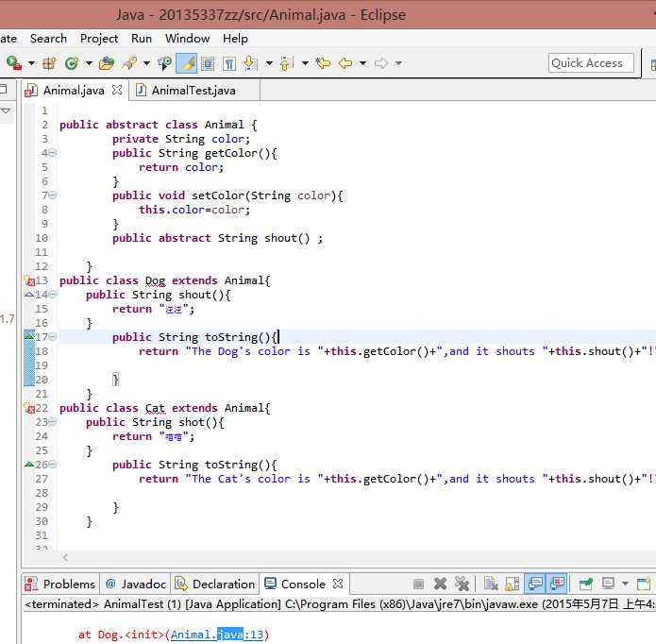Open Forward history dropdown arrow
The height and width of the screenshot is (644, 656).
tap(398, 63)
